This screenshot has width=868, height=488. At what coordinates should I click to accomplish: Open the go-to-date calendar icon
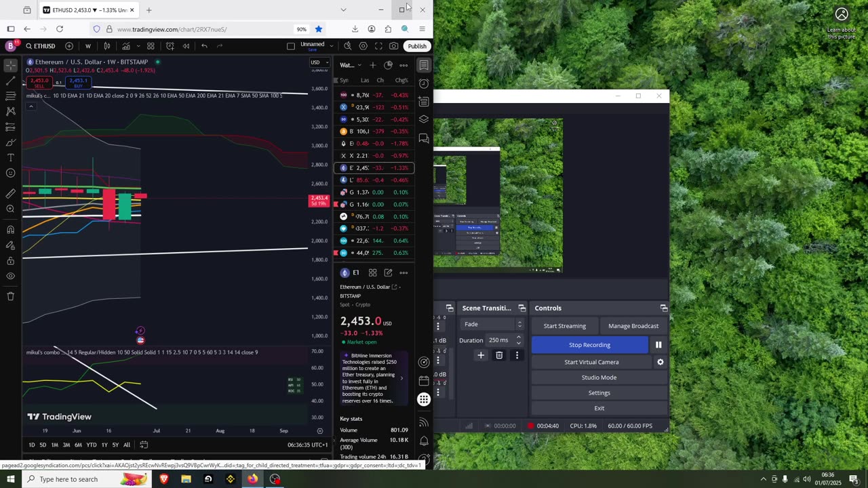click(x=144, y=445)
